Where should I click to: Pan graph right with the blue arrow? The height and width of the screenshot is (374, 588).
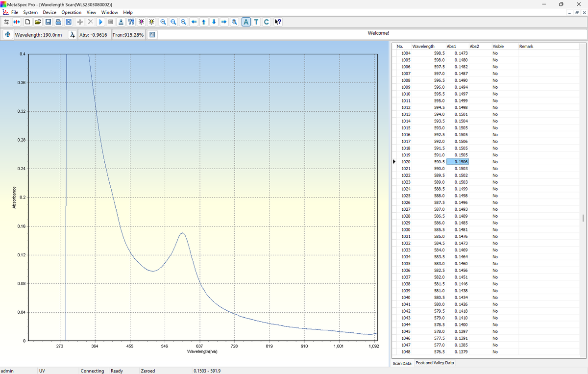[x=224, y=22]
